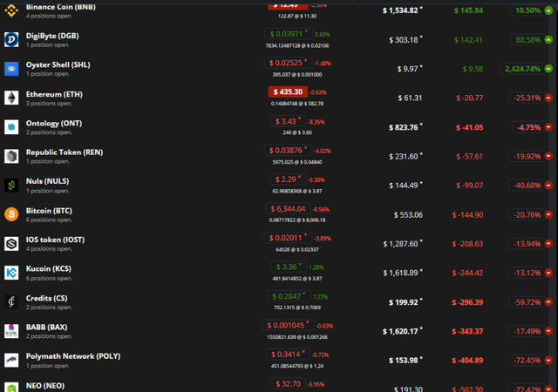The width and height of the screenshot is (558, 392).
Task: Click the $ 6,344.04 Bitcoin price badge
Action: (x=289, y=209)
